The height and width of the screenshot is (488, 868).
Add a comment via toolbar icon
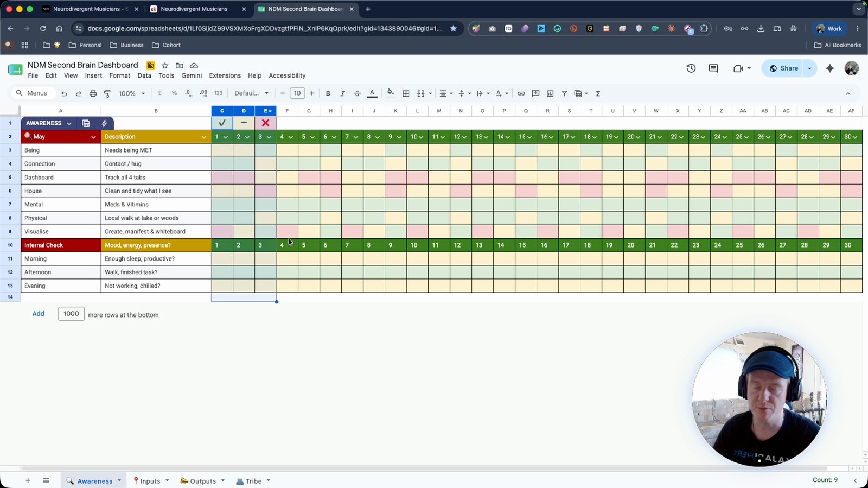coord(535,93)
